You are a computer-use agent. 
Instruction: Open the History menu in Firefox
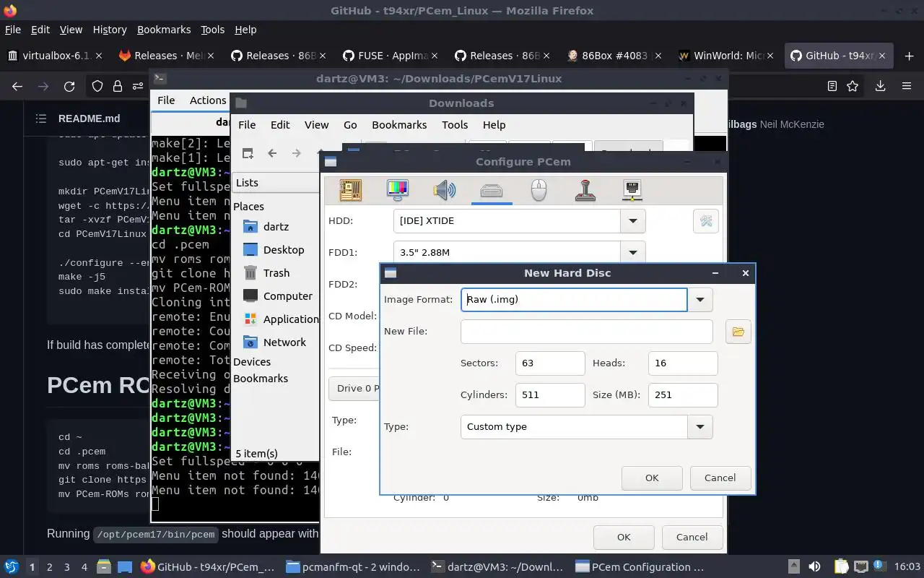pyautogui.click(x=110, y=30)
